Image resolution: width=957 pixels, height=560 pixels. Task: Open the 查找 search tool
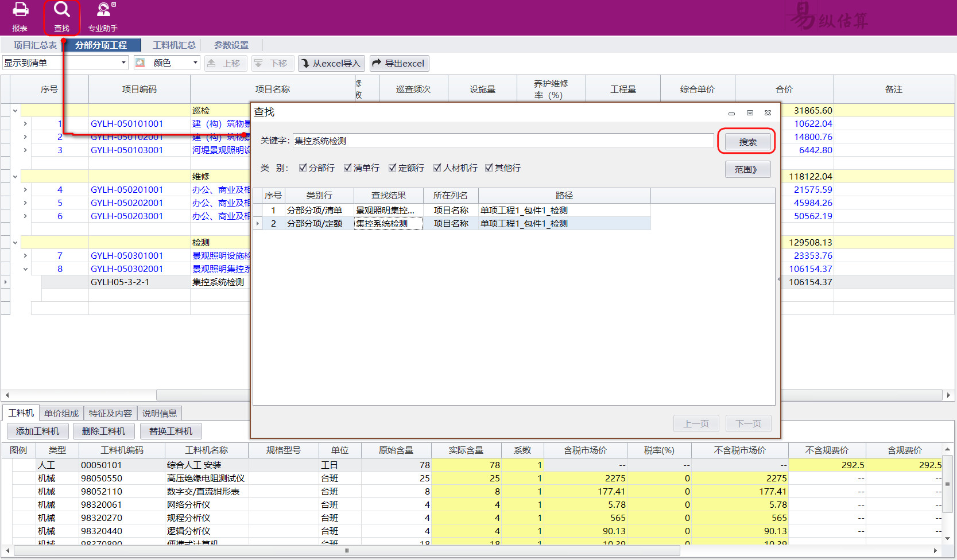(x=61, y=17)
